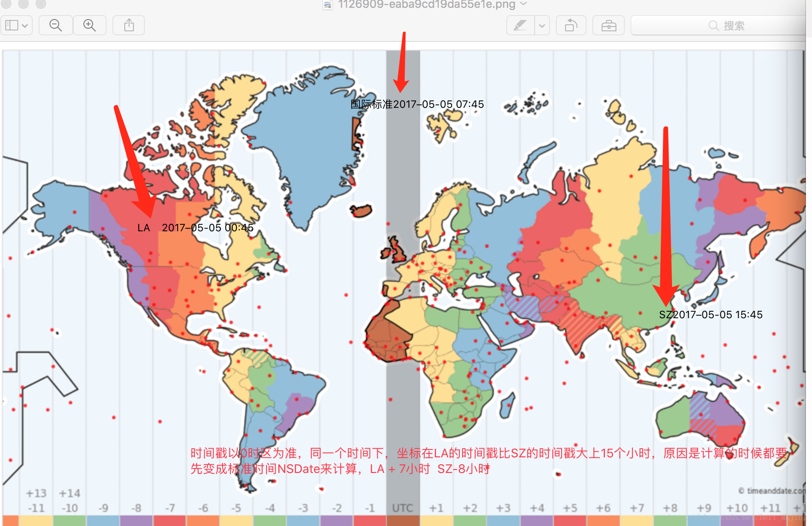
Task: Click the red note line starting 时间戳以0时区为准
Action: point(489,453)
